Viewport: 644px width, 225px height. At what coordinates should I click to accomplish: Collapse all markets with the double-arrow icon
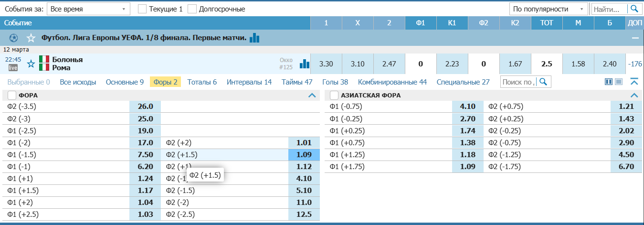pyautogui.click(x=634, y=82)
